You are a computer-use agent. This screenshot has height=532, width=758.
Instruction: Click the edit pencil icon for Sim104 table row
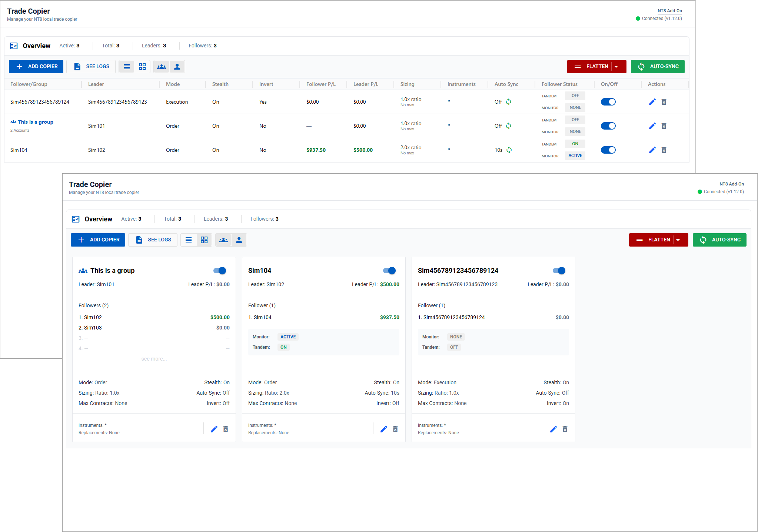[652, 150]
